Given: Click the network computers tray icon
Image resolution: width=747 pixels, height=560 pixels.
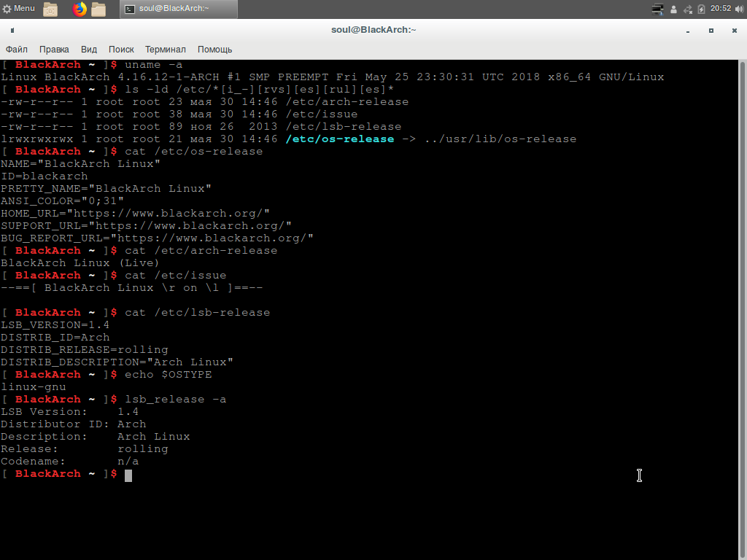Looking at the screenshot, I should point(657,9).
